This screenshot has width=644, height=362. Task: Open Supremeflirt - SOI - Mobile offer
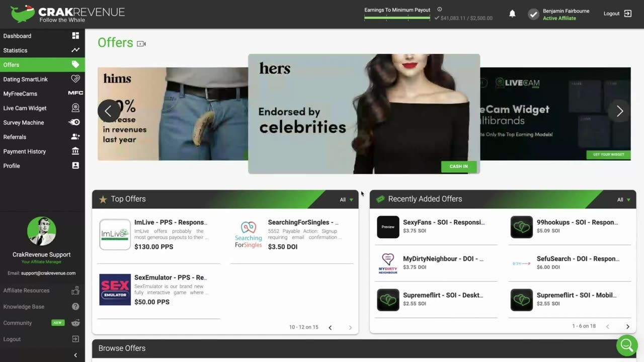coord(577,295)
